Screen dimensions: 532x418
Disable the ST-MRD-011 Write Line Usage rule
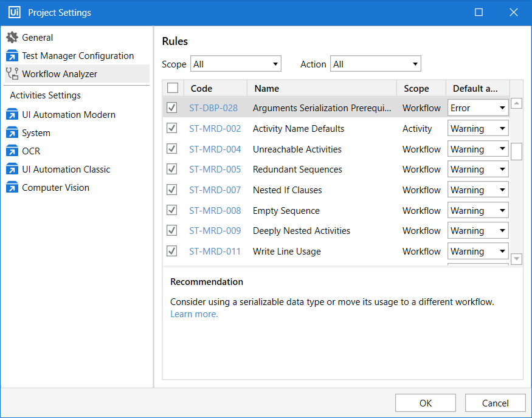(x=172, y=252)
